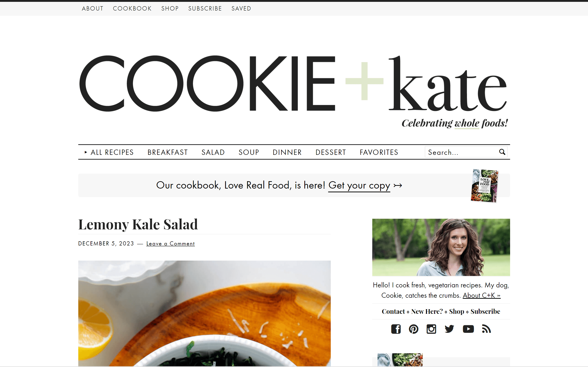Open the Pinterest social icon
Viewport: 588px width, 367px height.
413,329
